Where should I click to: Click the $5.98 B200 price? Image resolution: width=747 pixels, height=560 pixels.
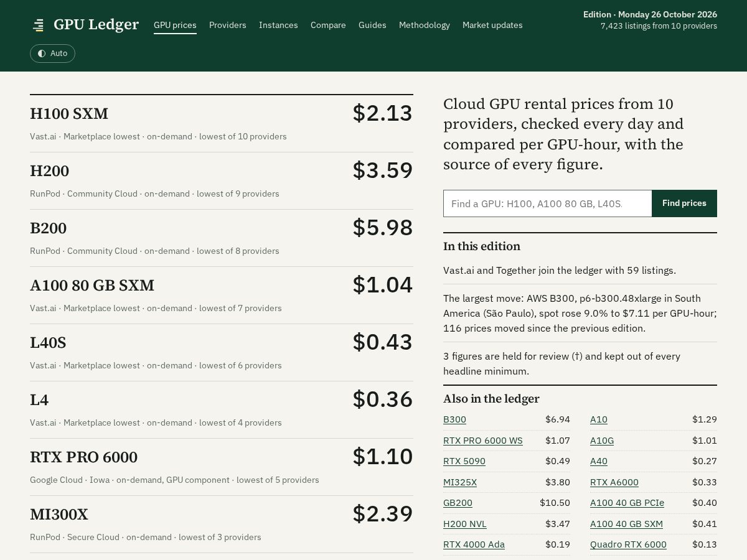click(383, 228)
